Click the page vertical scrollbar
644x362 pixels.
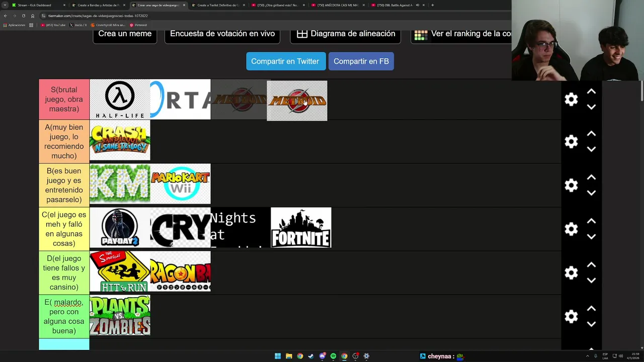(x=641, y=90)
